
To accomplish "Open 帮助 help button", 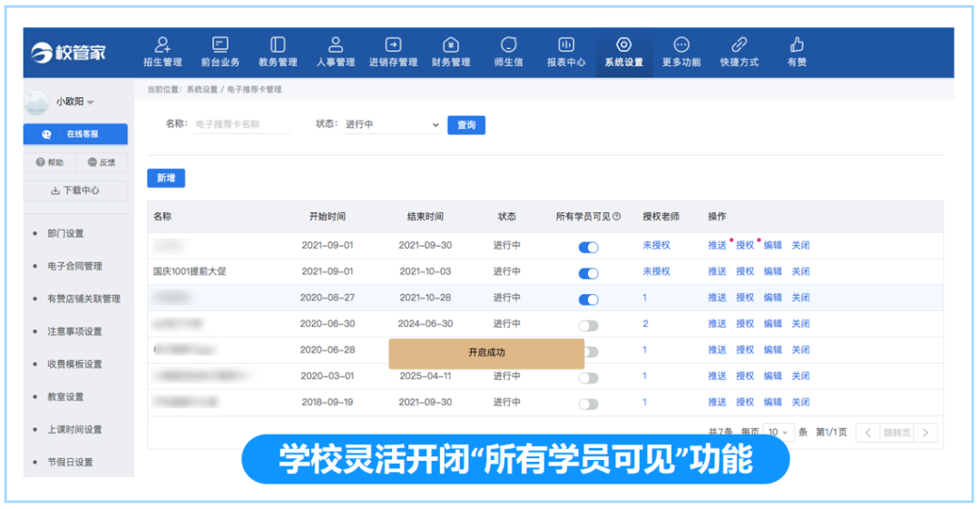I will tap(49, 162).
